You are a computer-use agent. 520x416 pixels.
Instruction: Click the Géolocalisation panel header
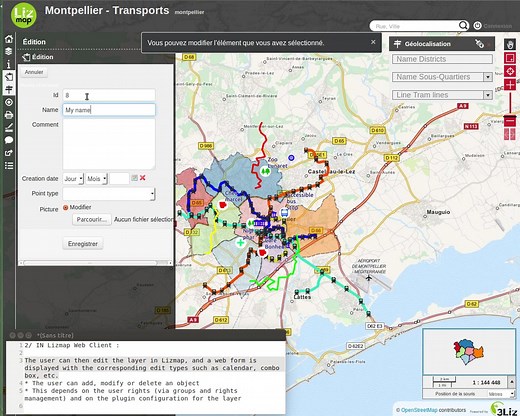click(x=442, y=44)
